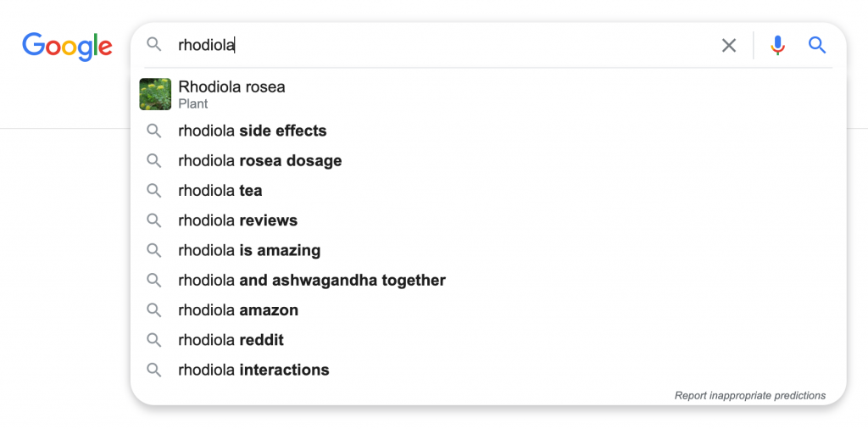
Task: Click the magnifier icon beside 'rhodiola reddit'
Action: (x=154, y=340)
